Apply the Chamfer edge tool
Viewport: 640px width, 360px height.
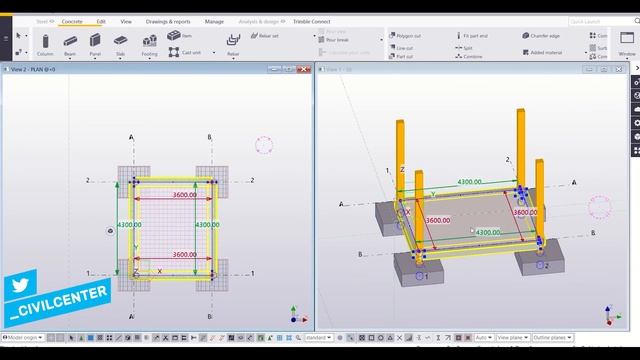pyautogui.click(x=541, y=36)
